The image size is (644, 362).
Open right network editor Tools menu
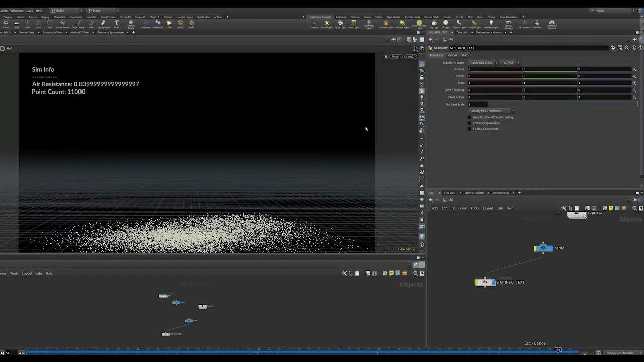[x=475, y=208]
